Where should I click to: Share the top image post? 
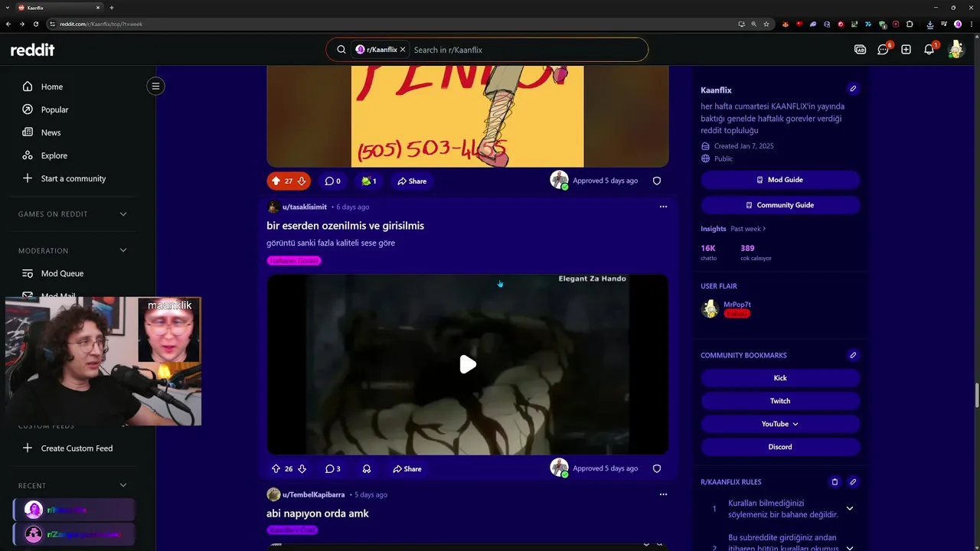click(412, 181)
